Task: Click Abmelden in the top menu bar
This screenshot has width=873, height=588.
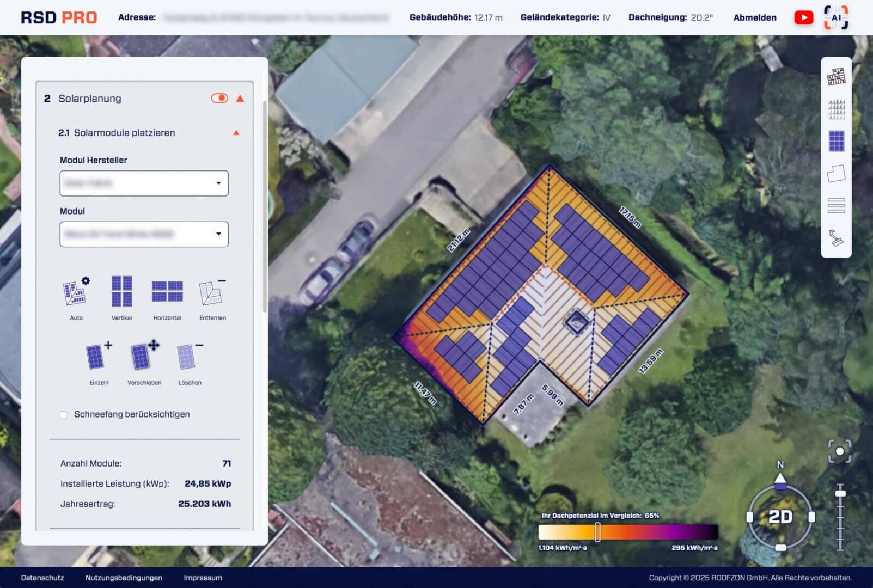Action: [755, 17]
